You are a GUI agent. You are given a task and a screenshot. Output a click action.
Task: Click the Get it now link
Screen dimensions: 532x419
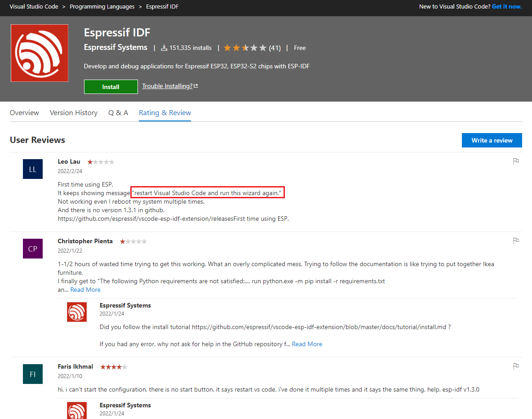(506, 6)
